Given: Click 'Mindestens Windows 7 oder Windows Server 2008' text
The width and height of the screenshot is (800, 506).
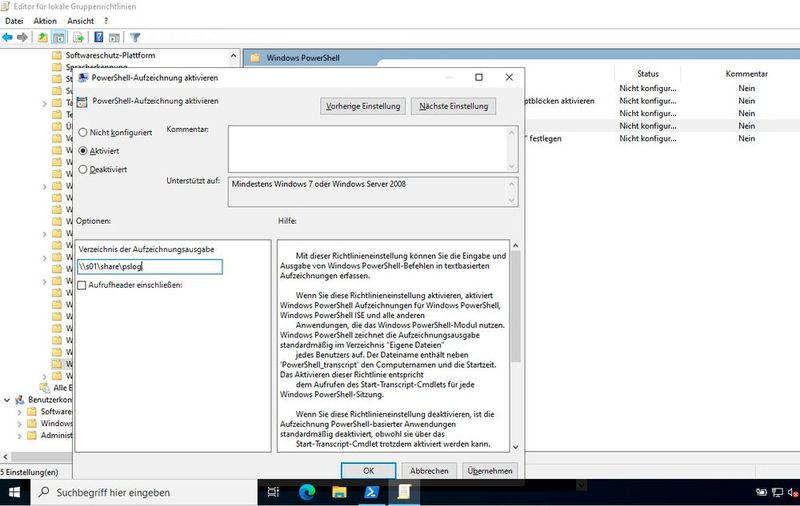Looking at the screenshot, I should click(319, 184).
